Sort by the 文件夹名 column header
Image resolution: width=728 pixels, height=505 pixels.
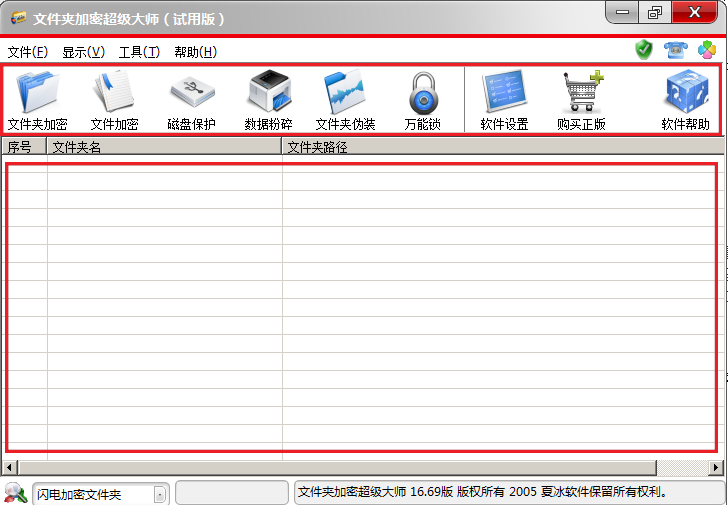164,147
